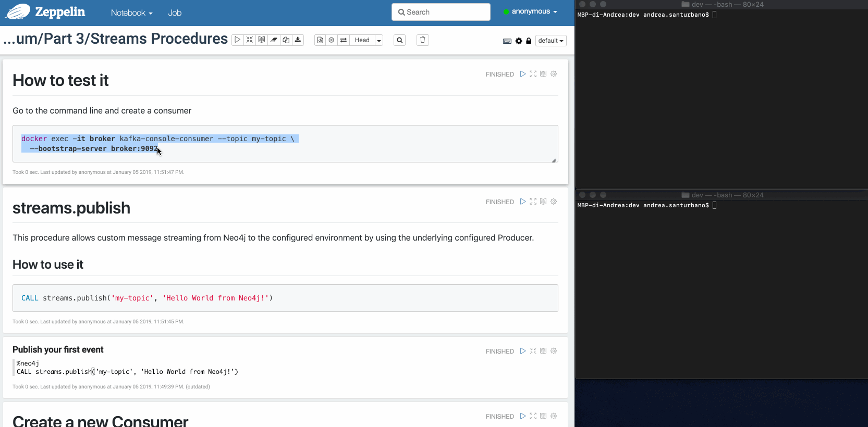Image resolution: width=868 pixels, height=427 pixels.
Task: Open settings gear of 'Create a new Consumer' paragraph
Action: pos(554,416)
